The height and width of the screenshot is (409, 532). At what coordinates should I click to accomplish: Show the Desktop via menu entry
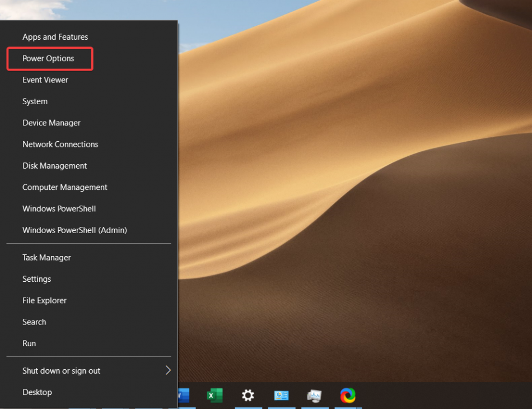(88, 392)
